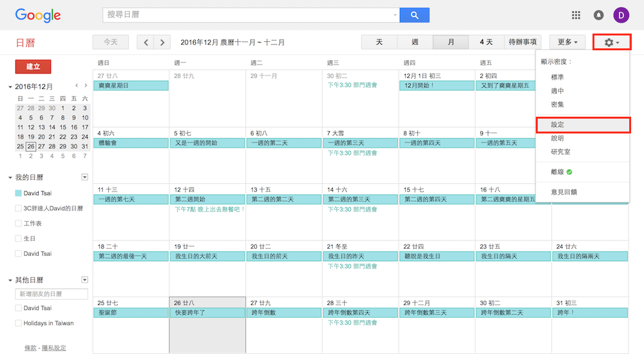Click the blue search magnifier button
The image size is (644, 354).
(414, 15)
